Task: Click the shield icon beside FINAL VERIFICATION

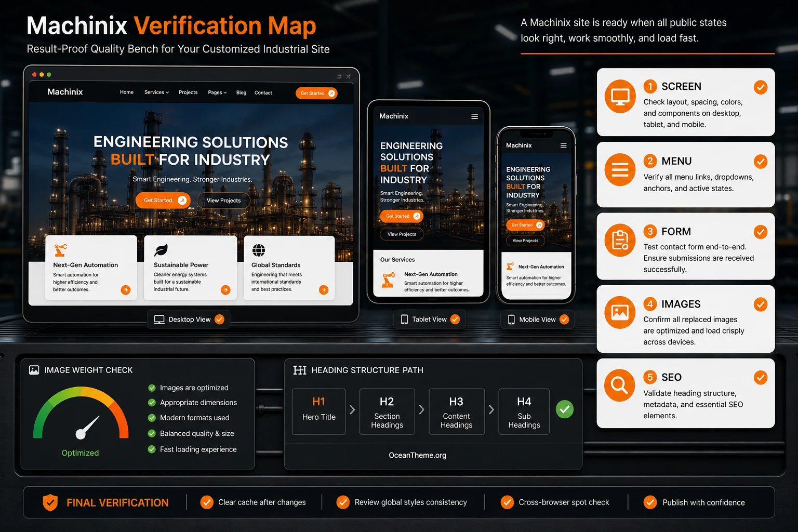Action: pos(50,502)
